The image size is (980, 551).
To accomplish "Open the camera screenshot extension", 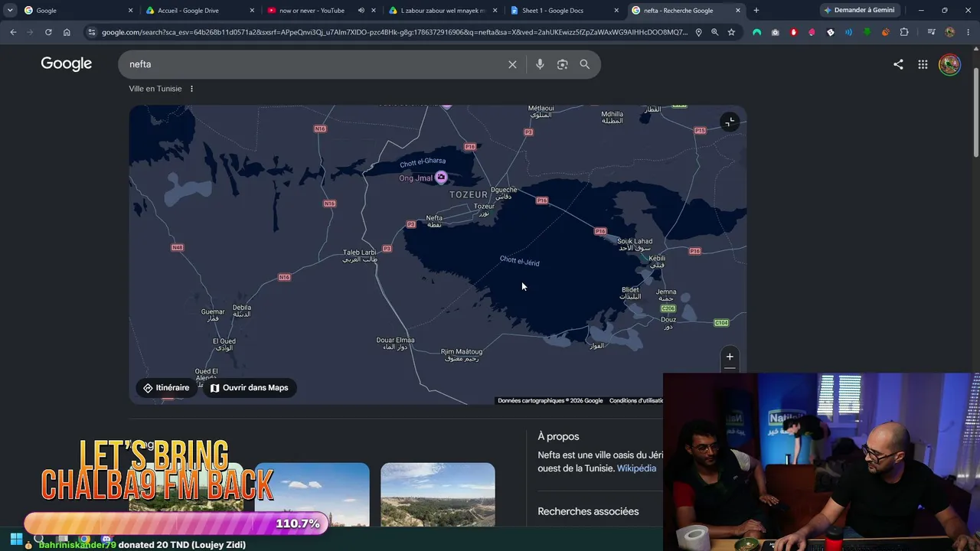I will tap(775, 32).
